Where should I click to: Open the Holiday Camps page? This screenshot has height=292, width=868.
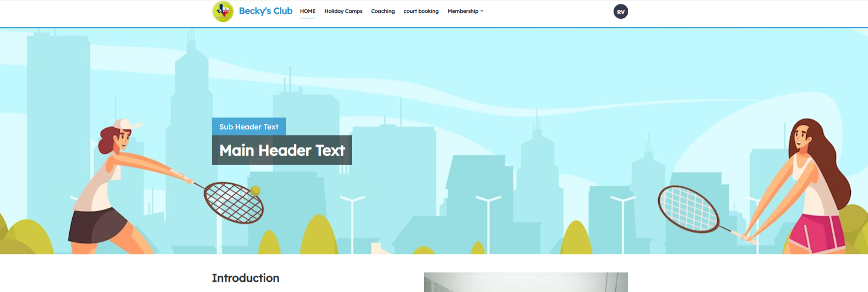click(x=343, y=11)
